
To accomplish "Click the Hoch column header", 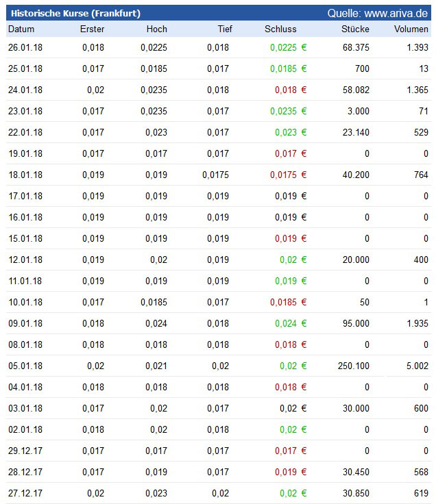I will (x=156, y=29).
